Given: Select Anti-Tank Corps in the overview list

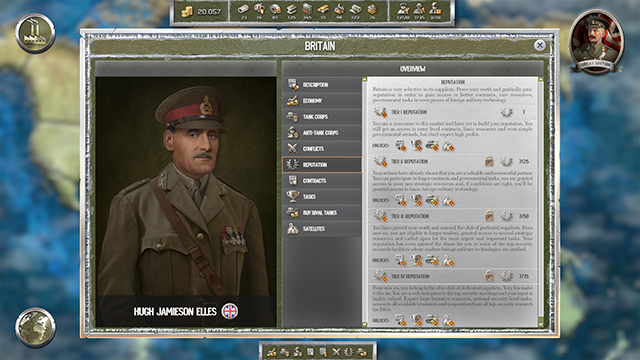Looking at the screenshot, I should pyautogui.click(x=322, y=133).
